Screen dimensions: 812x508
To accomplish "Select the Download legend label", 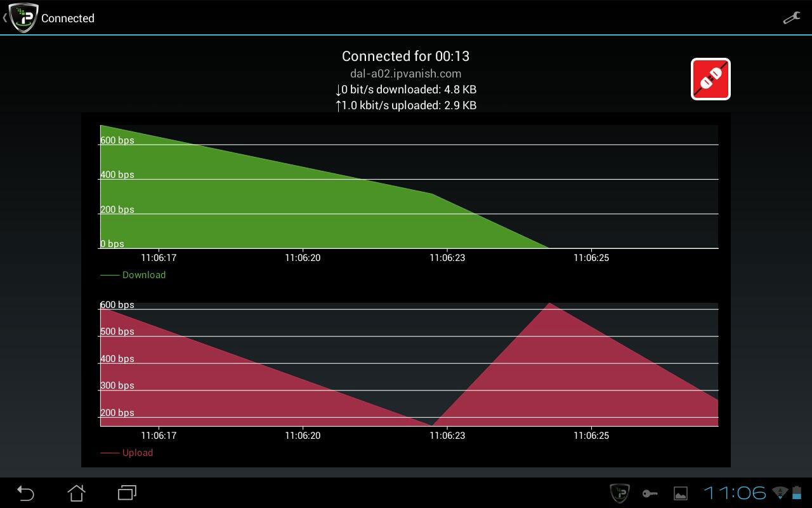I will 143,275.
